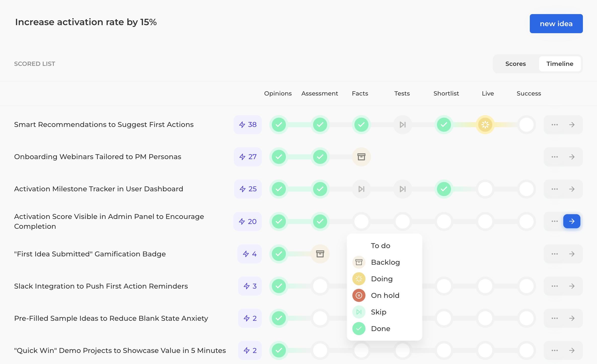Click the Doing status icon in Live column

(485, 125)
